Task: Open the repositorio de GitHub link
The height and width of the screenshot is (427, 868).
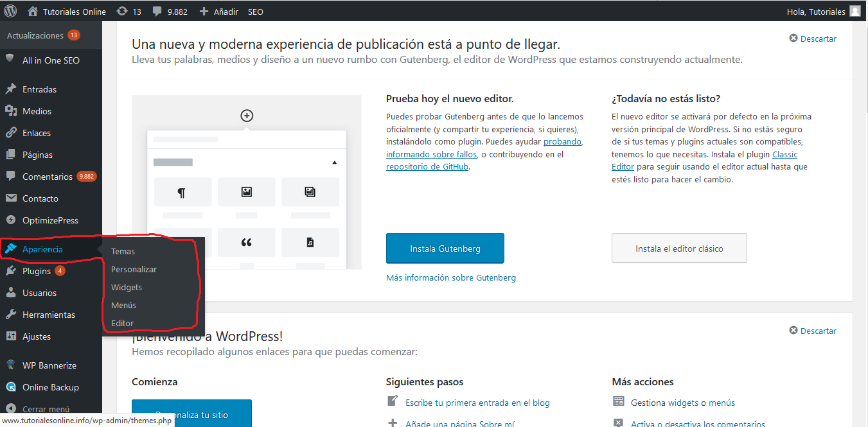Action: click(x=427, y=166)
